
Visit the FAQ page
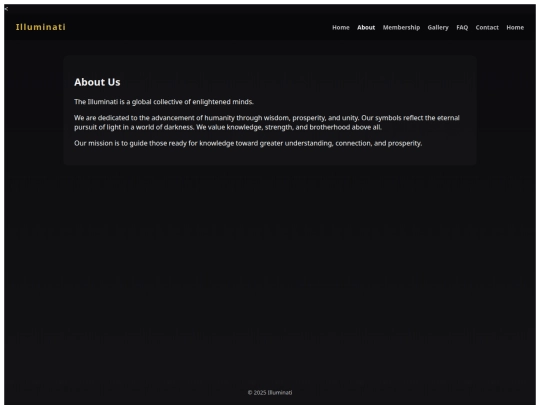[x=462, y=28]
